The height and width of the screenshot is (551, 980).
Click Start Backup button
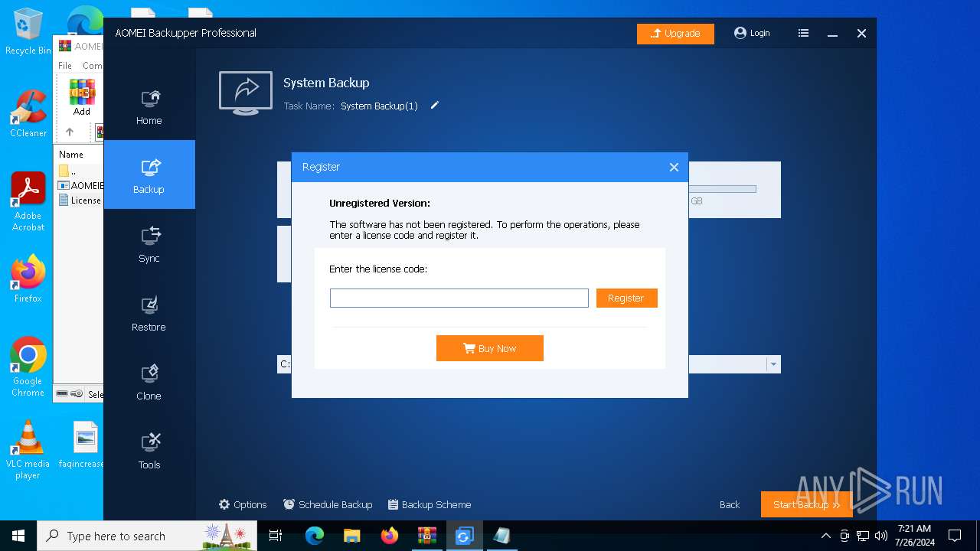[x=807, y=504]
